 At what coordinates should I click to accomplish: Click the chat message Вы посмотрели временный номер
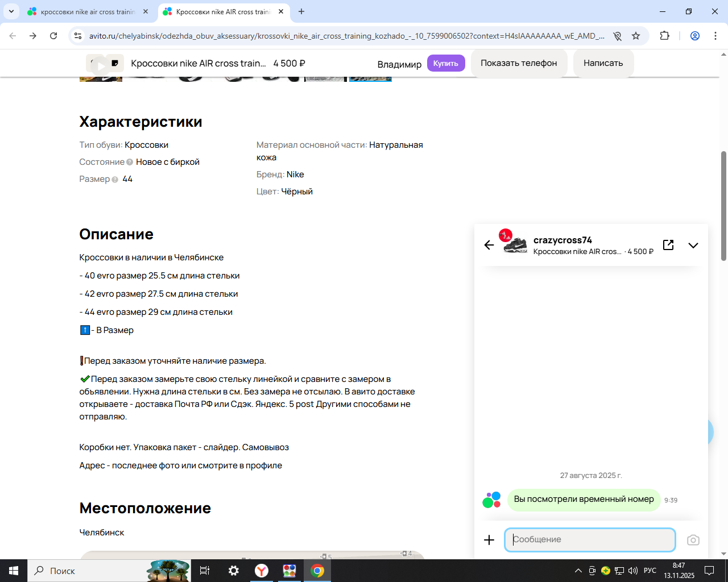(584, 500)
